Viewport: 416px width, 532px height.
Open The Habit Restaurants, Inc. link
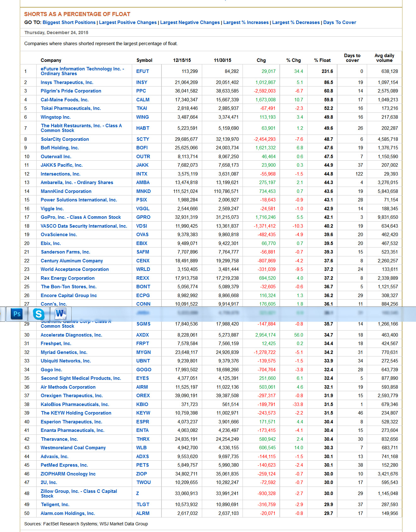(x=81, y=128)
